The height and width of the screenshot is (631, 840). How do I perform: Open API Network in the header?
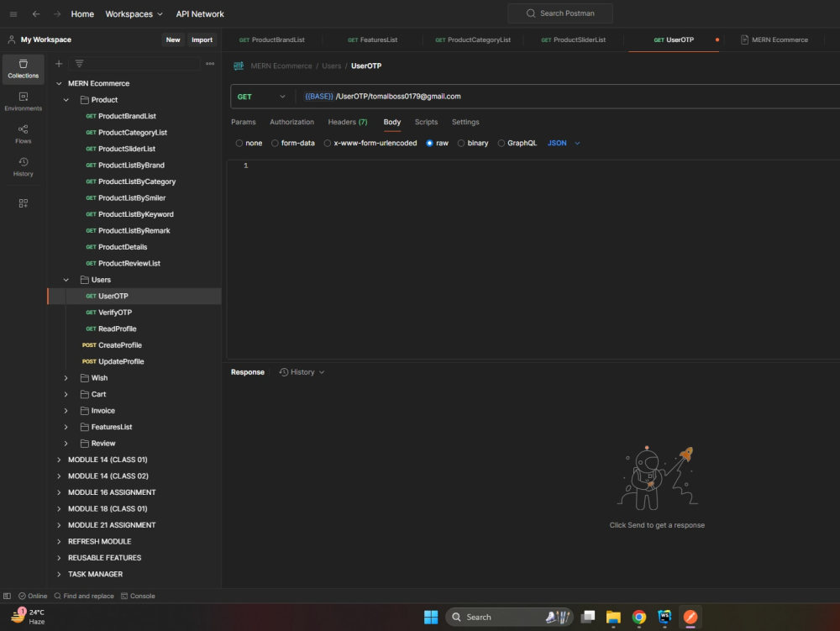pyautogui.click(x=200, y=14)
